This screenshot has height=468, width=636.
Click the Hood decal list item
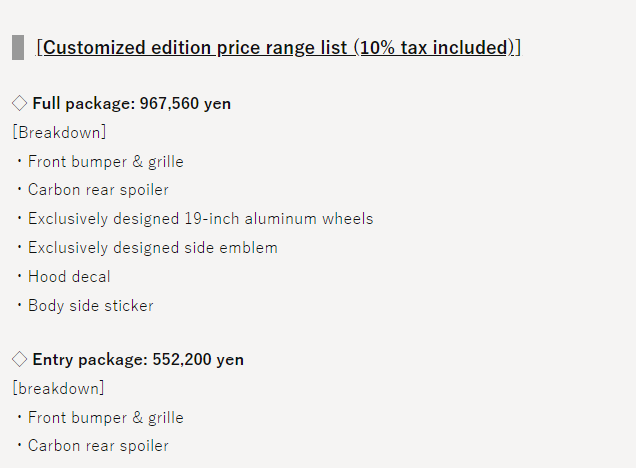(x=69, y=277)
